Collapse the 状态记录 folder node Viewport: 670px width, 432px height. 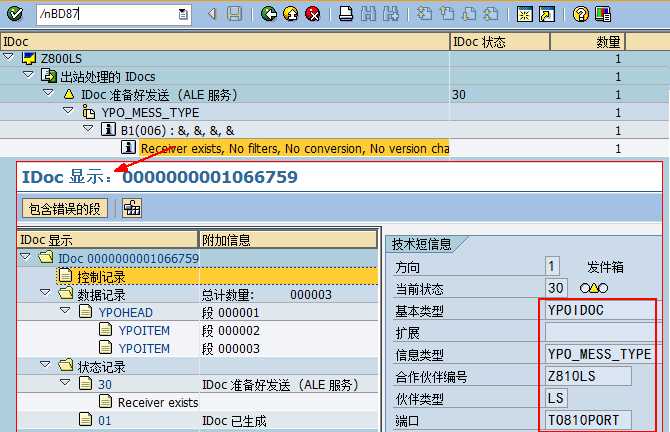click(45, 364)
